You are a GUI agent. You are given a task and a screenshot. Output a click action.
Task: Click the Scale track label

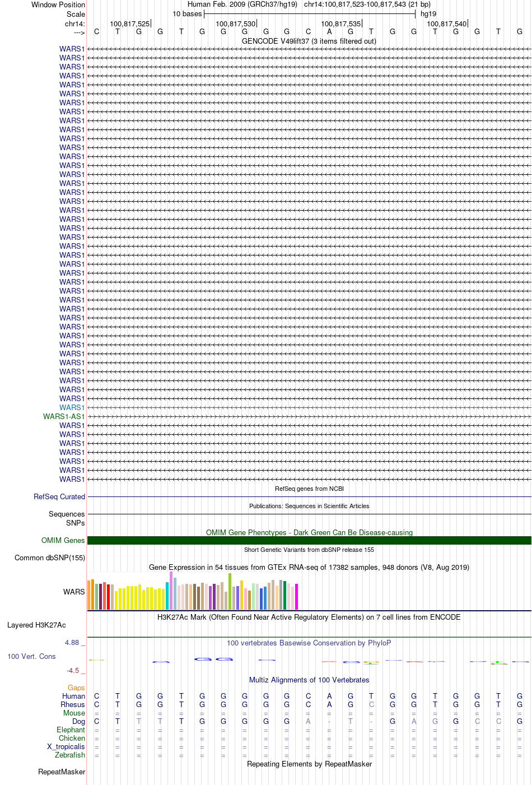(x=76, y=14)
